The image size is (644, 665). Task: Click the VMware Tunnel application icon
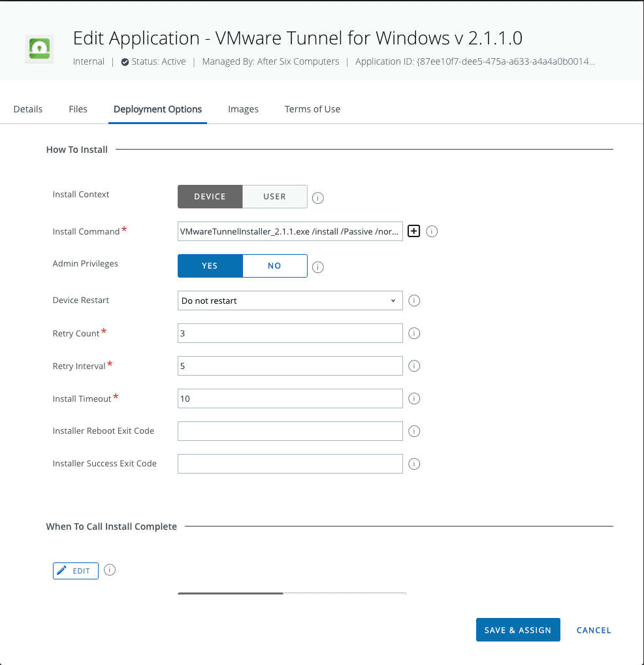(39, 48)
